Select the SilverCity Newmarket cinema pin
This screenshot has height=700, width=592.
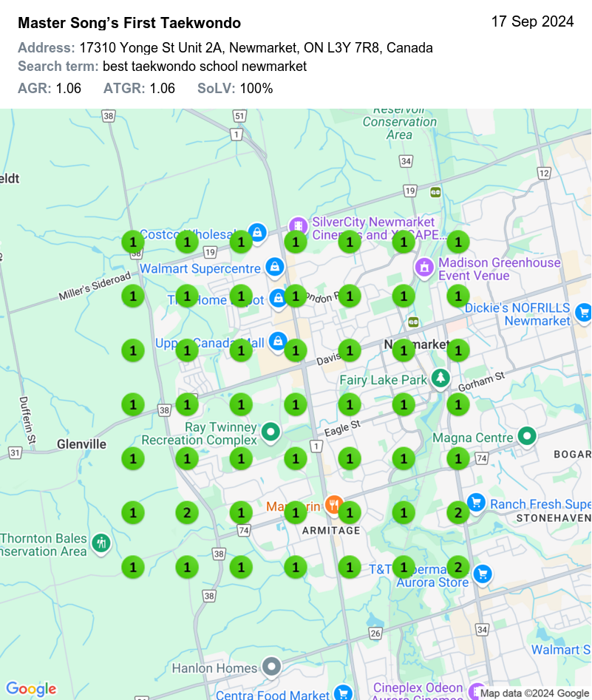pos(298,227)
